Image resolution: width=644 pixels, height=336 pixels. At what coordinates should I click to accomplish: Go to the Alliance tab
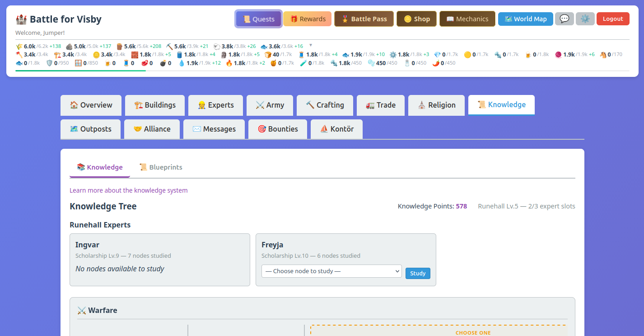click(x=152, y=129)
